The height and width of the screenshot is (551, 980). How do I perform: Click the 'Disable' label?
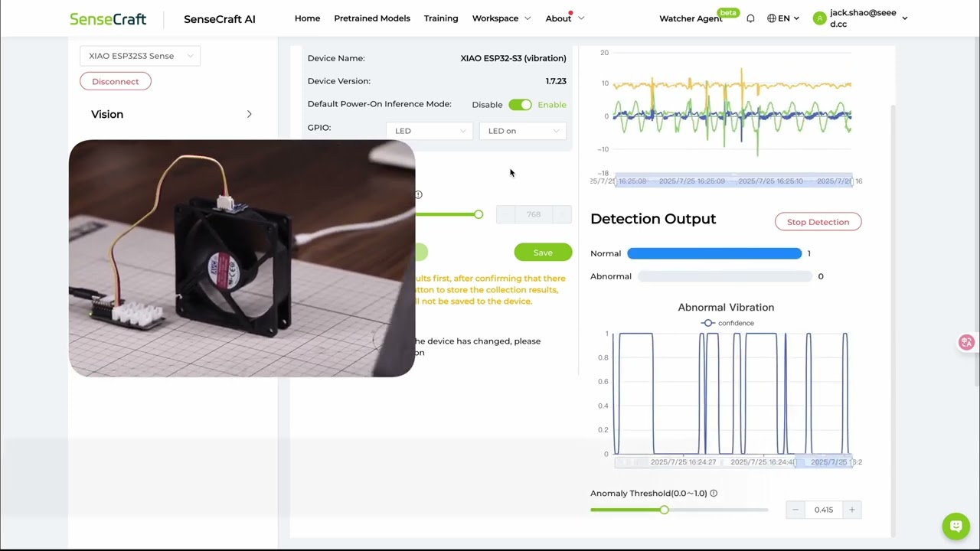pyautogui.click(x=487, y=105)
